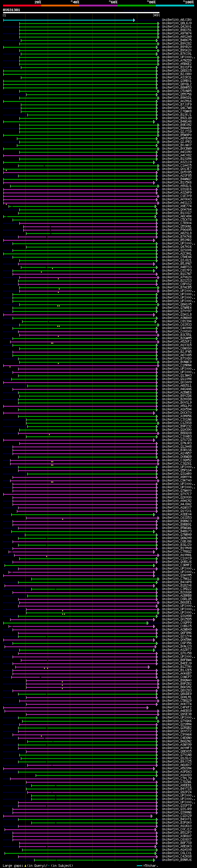Click the UniRef100_B9V282 label

pyautogui.click(x=176, y=43)
